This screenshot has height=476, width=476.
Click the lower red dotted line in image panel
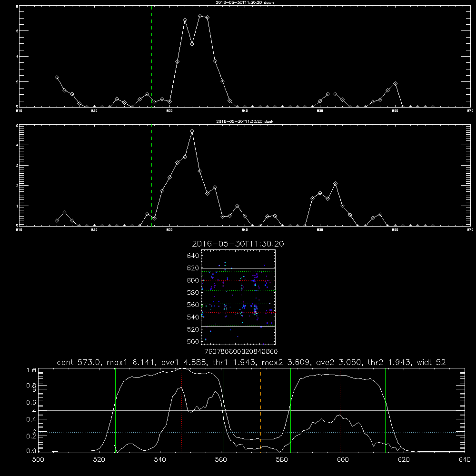(238, 312)
